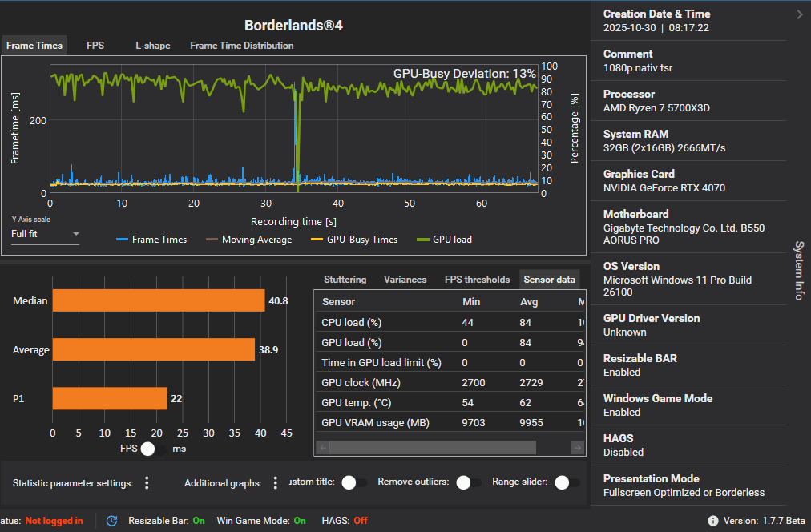Image resolution: width=811 pixels, height=532 pixels.
Task: Select the Stuttering tab
Action: click(x=345, y=280)
